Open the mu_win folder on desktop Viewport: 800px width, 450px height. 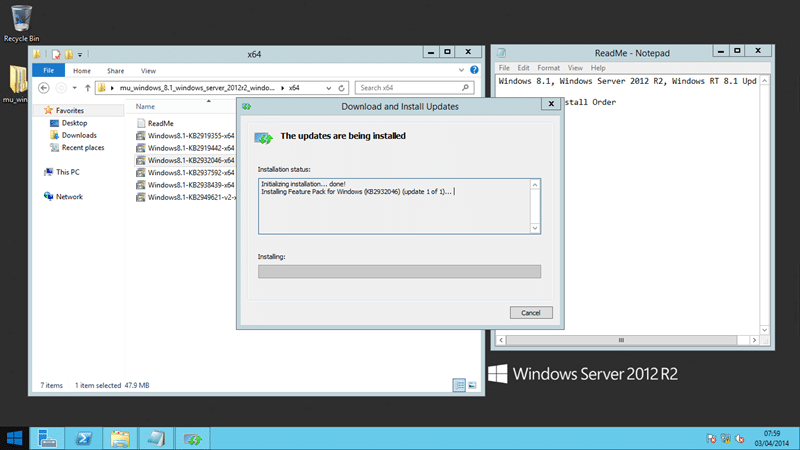click(17, 84)
